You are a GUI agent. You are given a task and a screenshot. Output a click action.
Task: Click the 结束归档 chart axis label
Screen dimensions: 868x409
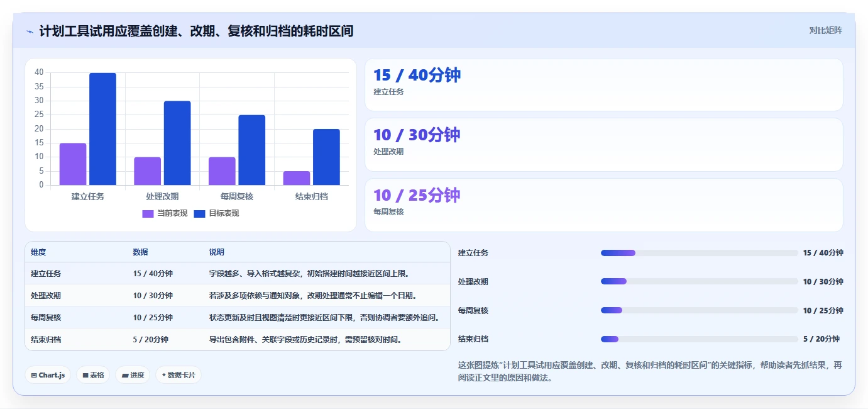pyautogui.click(x=312, y=196)
